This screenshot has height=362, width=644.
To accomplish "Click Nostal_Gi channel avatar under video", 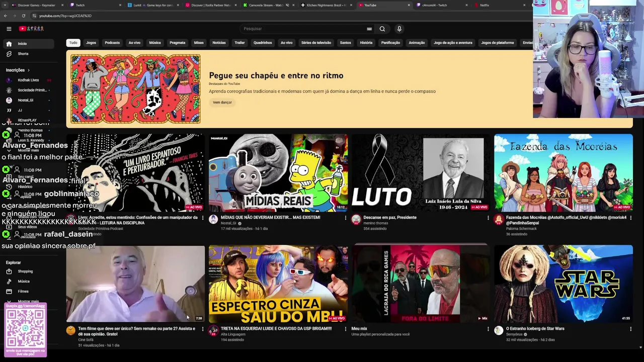I will [x=213, y=220].
